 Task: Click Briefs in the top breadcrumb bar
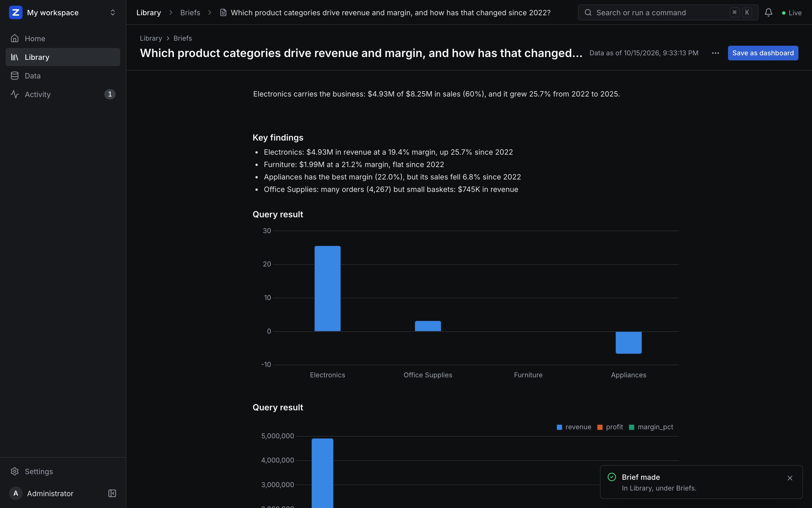click(x=190, y=12)
